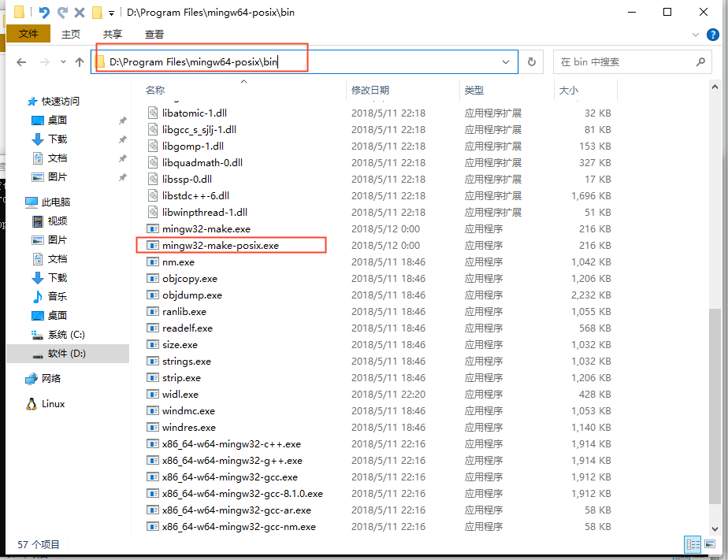Screen dimensions: 728x560
Task: Open the 文件 menu tab
Action: (28, 34)
